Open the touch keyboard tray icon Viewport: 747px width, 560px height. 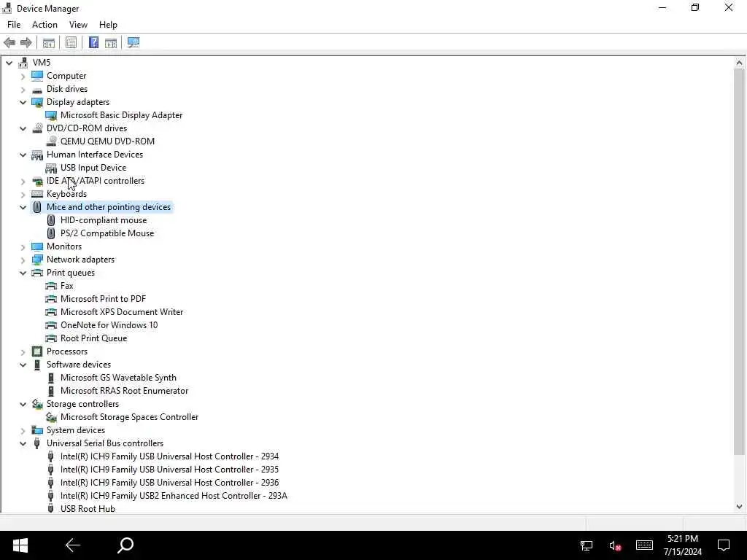(x=644, y=545)
